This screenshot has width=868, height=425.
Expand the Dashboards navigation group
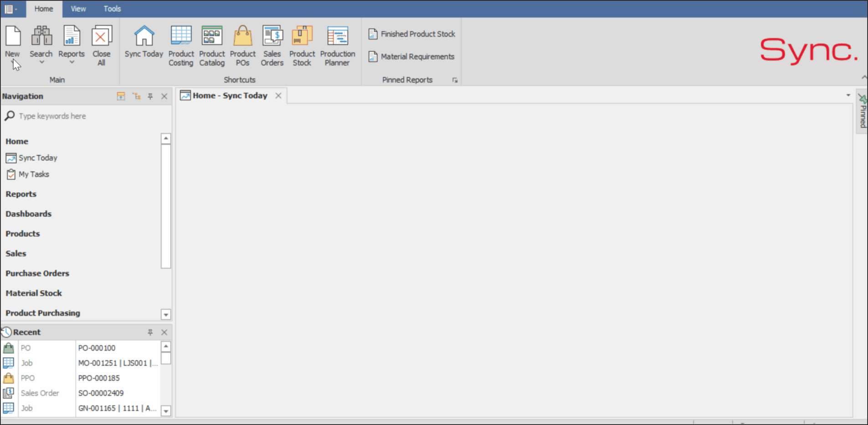click(x=28, y=214)
